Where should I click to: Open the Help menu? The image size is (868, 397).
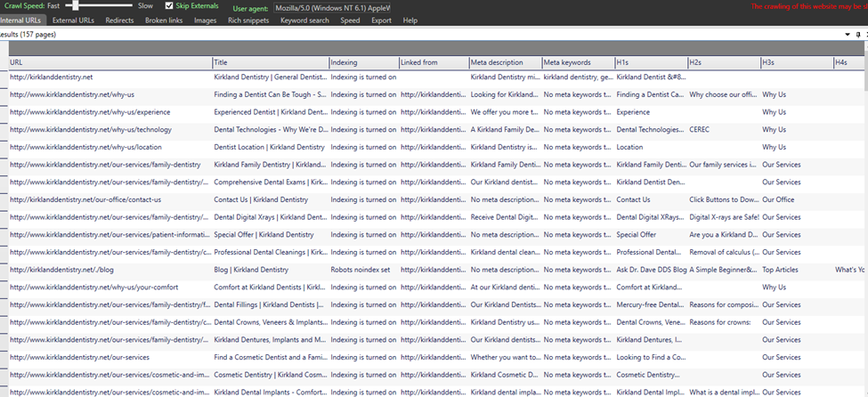[x=410, y=20]
